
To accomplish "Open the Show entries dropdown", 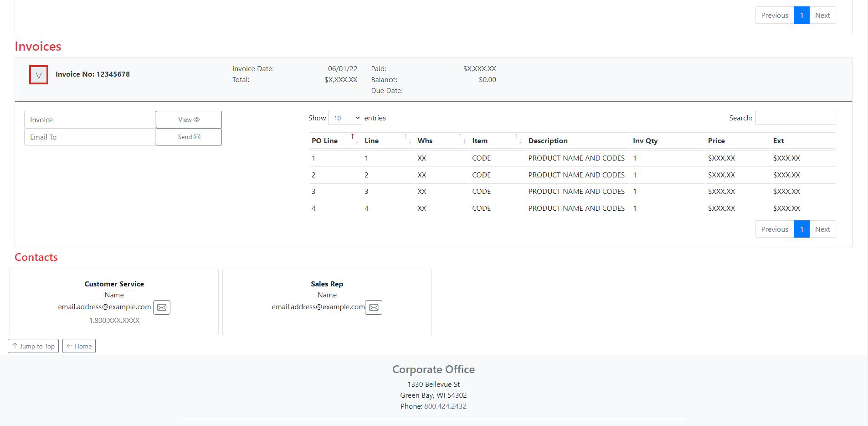I will pos(345,118).
